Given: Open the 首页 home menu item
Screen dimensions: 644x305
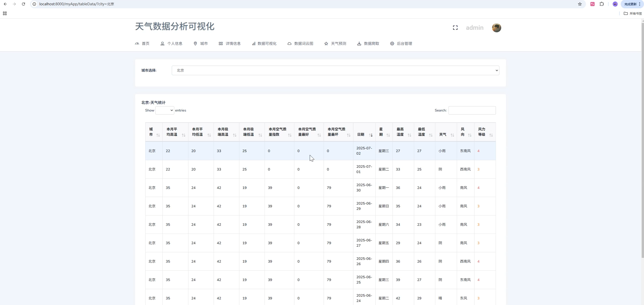Looking at the screenshot, I should [142, 44].
